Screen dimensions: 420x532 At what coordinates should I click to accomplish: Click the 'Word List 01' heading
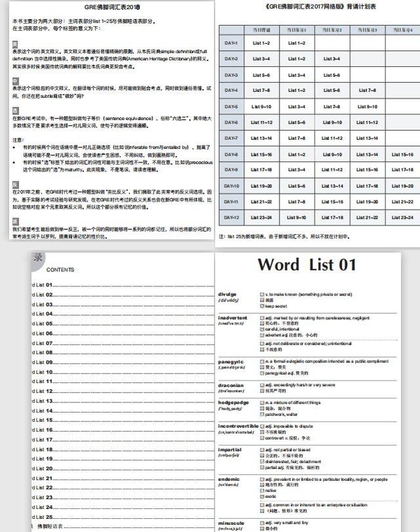(x=307, y=265)
